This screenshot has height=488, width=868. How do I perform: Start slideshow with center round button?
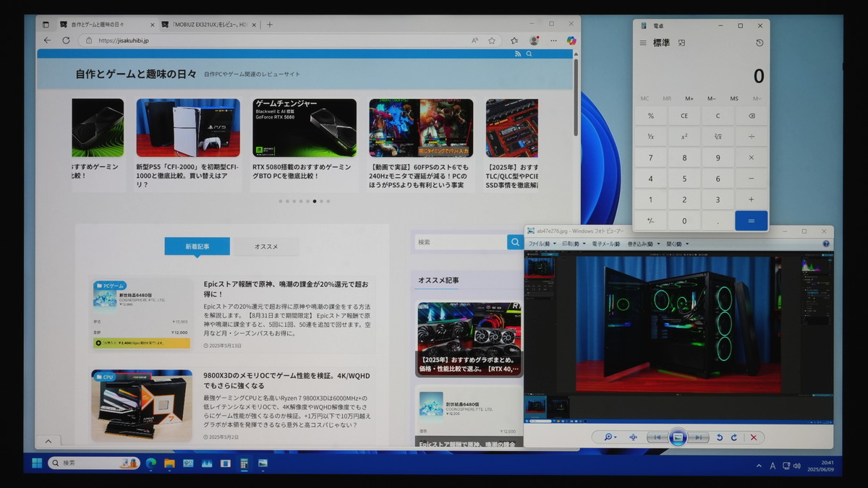[677, 437]
